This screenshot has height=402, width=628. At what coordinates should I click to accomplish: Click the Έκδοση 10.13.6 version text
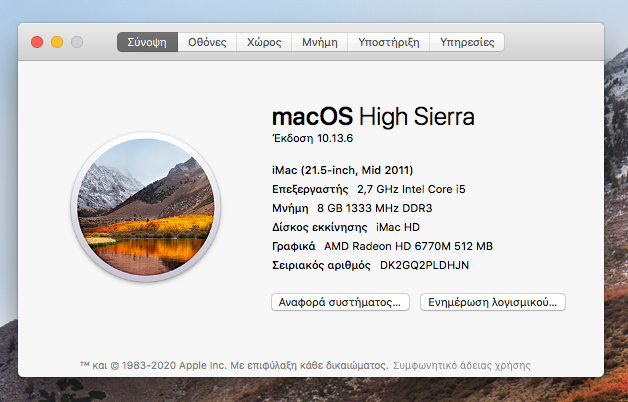pos(312,138)
